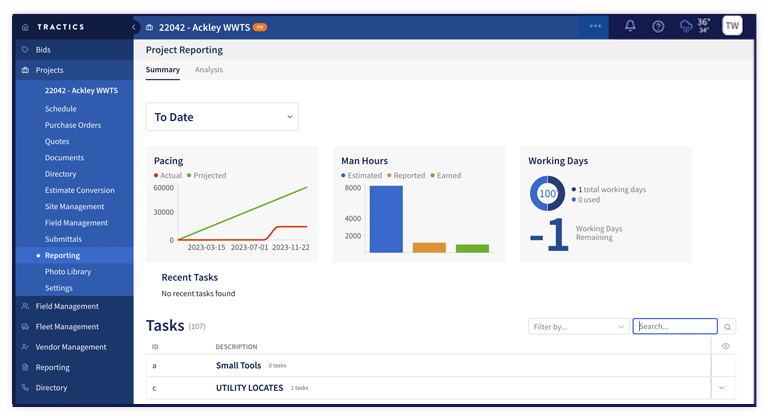The image size is (768, 419).
Task: Toggle the eye column visibility icon
Action: (x=725, y=346)
